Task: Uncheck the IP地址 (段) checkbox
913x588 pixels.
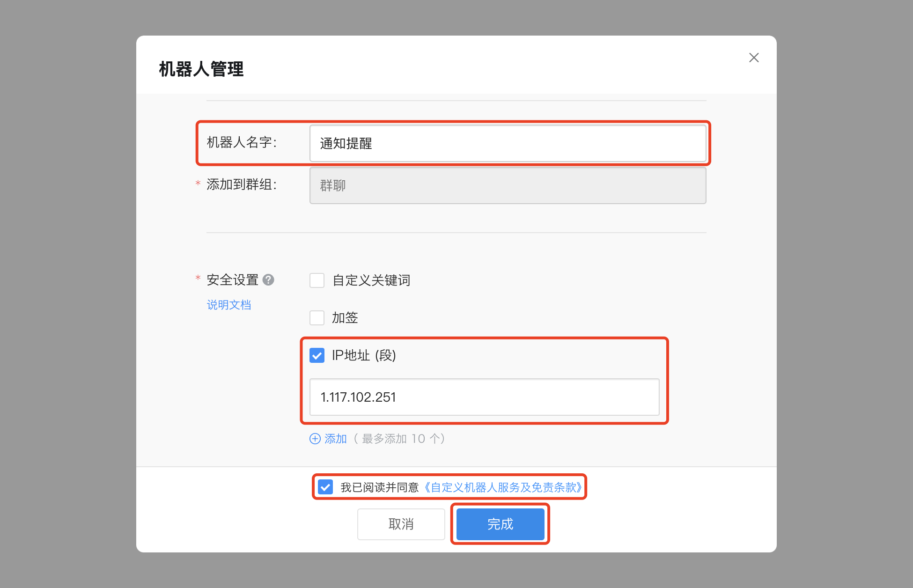Action: [x=317, y=355]
